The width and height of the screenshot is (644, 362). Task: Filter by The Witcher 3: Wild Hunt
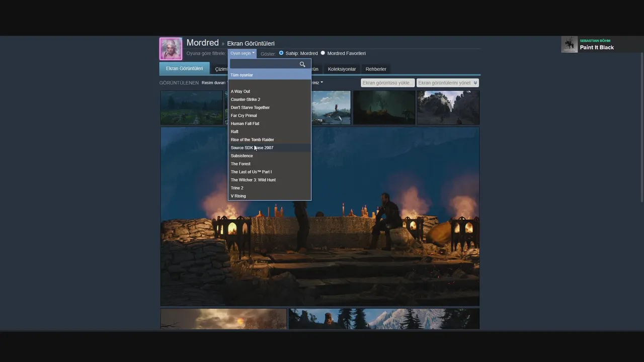coord(270,180)
